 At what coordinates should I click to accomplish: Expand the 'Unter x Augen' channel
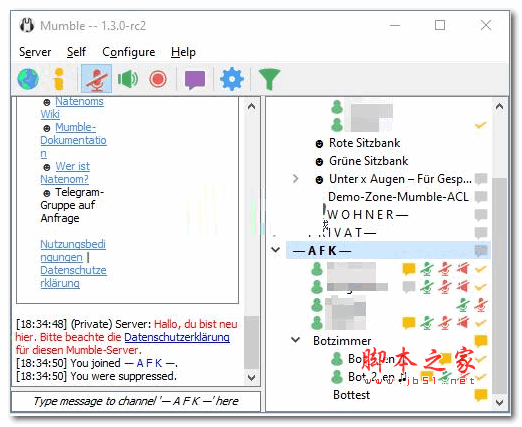(295, 179)
